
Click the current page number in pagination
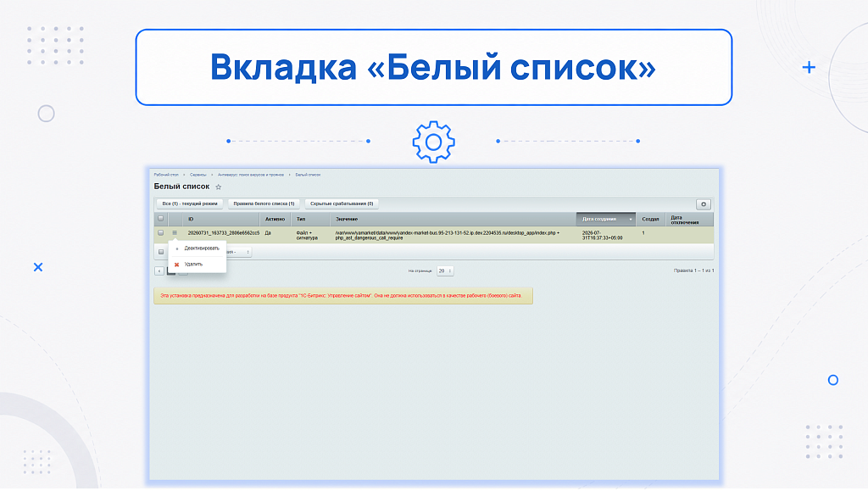click(171, 271)
